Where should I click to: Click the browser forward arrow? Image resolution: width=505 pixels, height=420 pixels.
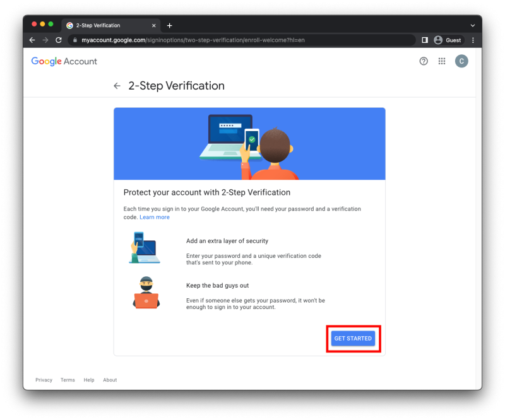[45, 40]
